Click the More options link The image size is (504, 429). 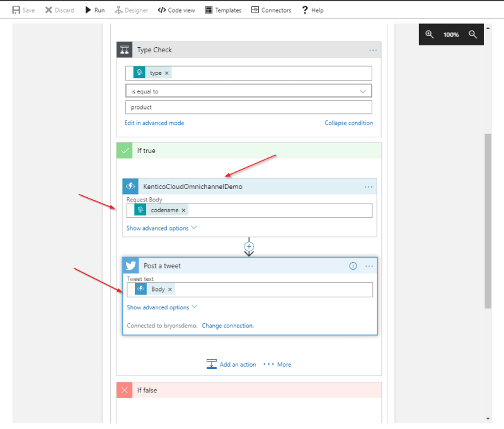pos(277,364)
